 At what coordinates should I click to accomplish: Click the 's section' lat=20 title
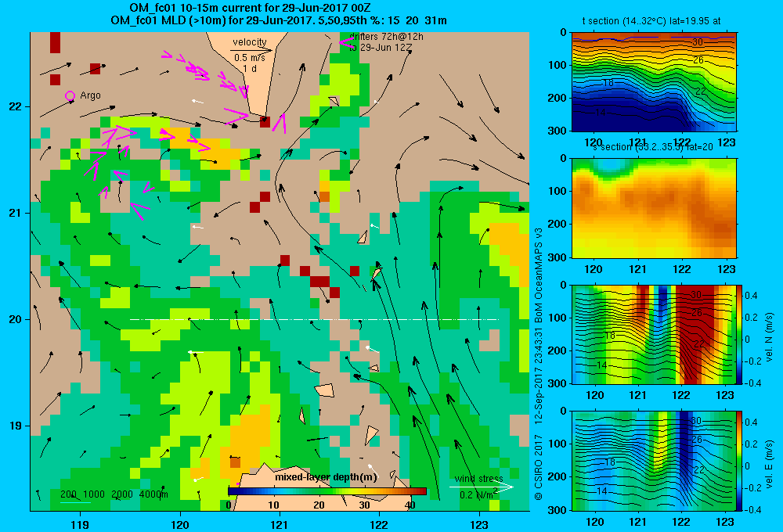[653, 147]
